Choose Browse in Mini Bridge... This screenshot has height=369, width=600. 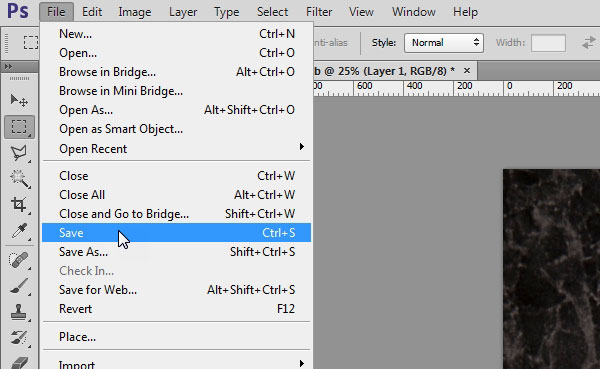pos(176,91)
